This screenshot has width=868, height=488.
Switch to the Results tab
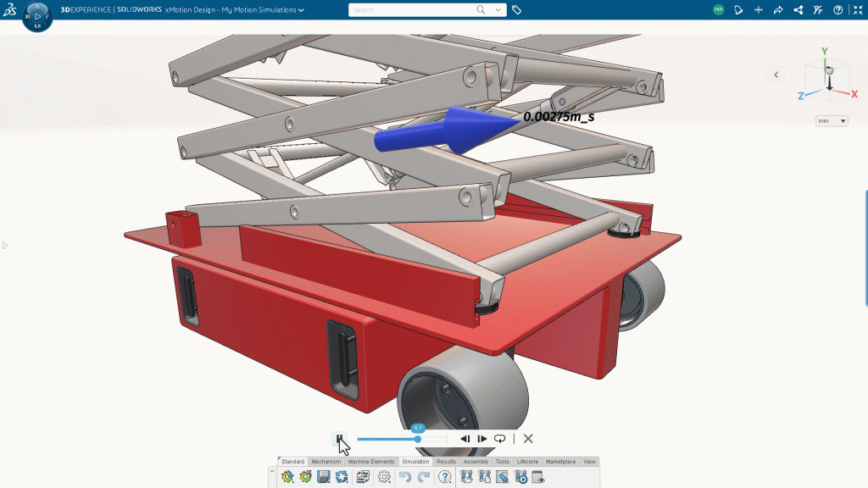(x=446, y=462)
